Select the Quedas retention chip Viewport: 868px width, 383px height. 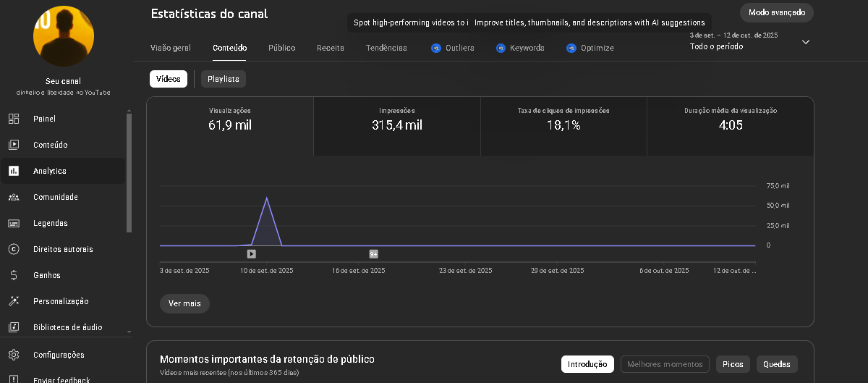[x=777, y=364]
